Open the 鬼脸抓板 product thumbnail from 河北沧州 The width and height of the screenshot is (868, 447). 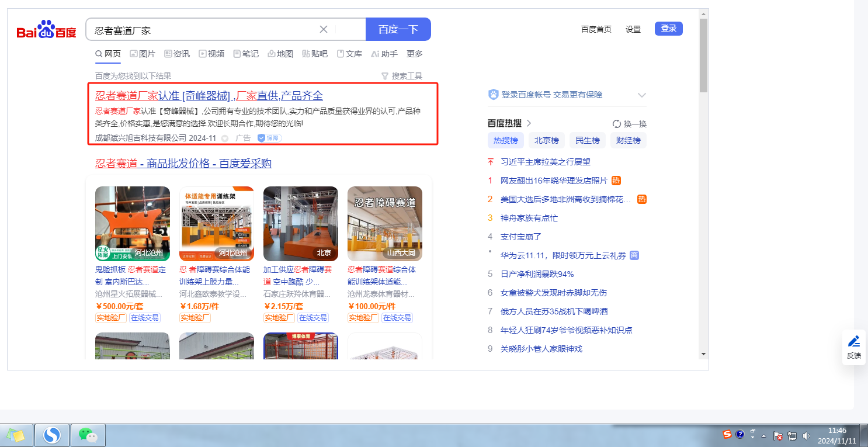pos(133,224)
